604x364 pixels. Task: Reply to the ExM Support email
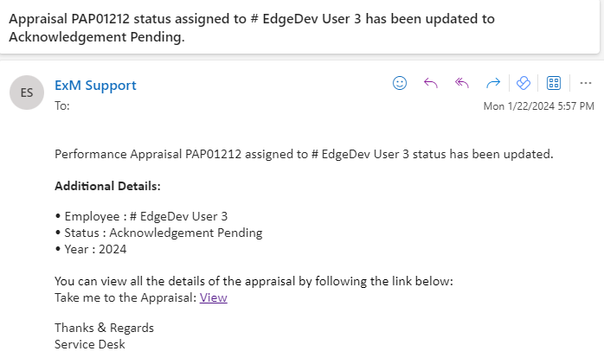click(431, 83)
